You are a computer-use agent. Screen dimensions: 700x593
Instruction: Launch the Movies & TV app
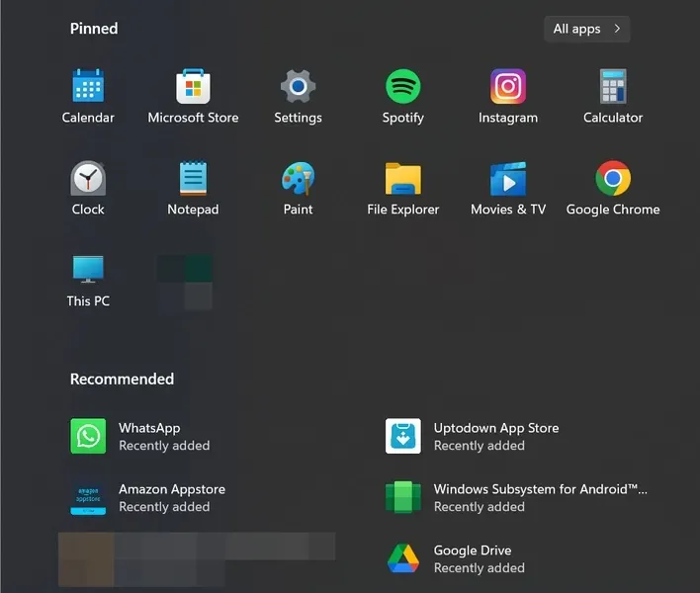(508, 179)
